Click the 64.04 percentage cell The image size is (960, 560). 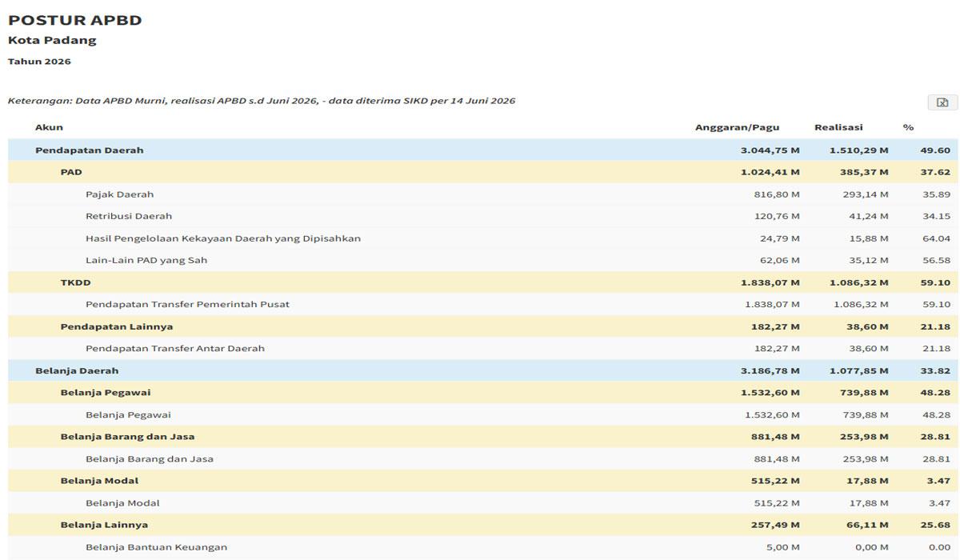[936, 238]
